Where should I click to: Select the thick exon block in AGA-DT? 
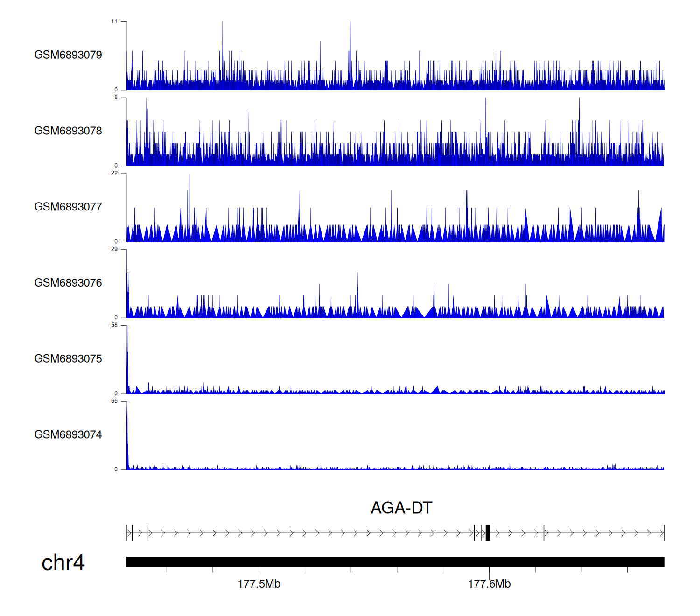(x=488, y=532)
